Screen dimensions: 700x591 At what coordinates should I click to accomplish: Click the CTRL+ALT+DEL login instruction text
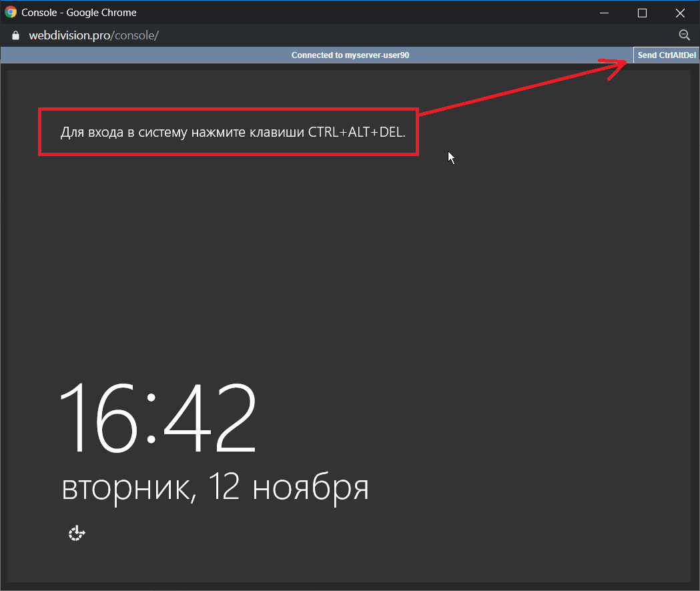click(233, 132)
